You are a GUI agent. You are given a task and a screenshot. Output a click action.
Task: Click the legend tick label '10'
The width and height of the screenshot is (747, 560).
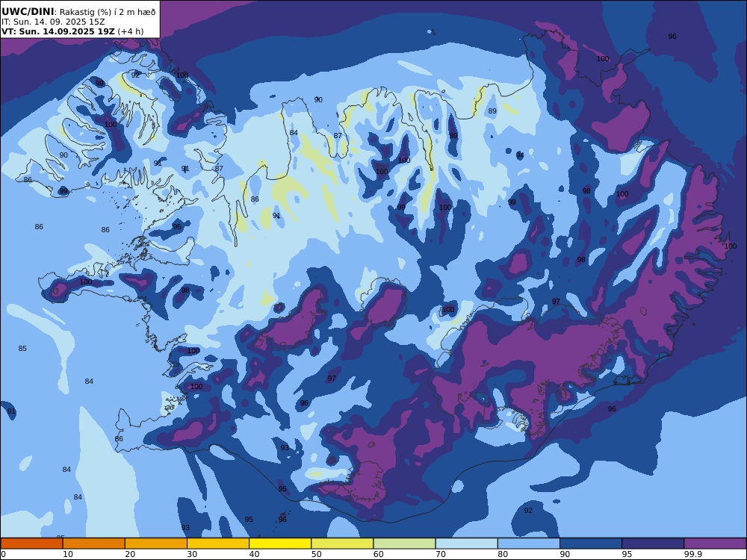coord(68,554)
